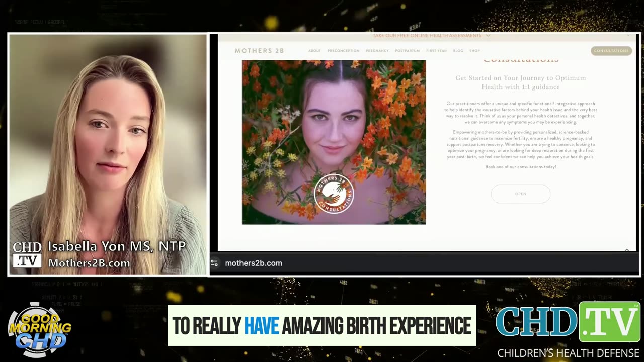Click the site information icon beside the URL
644x362 pixels.
click(x=214, y=263)
